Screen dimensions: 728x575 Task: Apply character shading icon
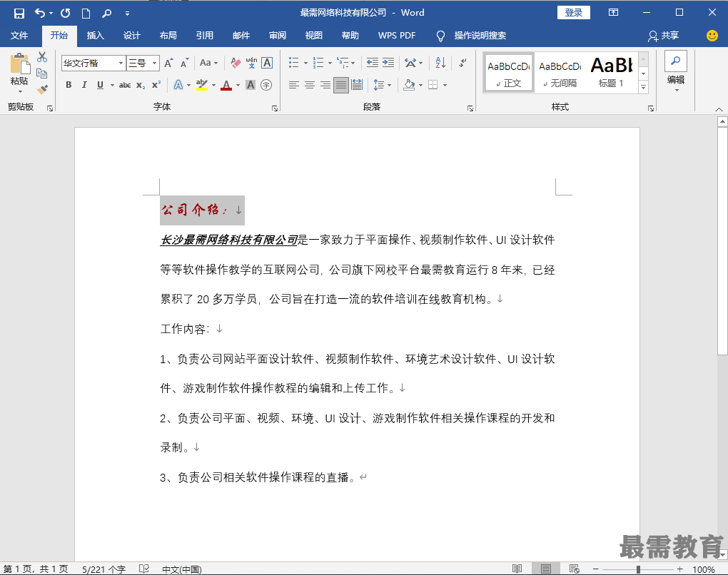tap(251, 85)
